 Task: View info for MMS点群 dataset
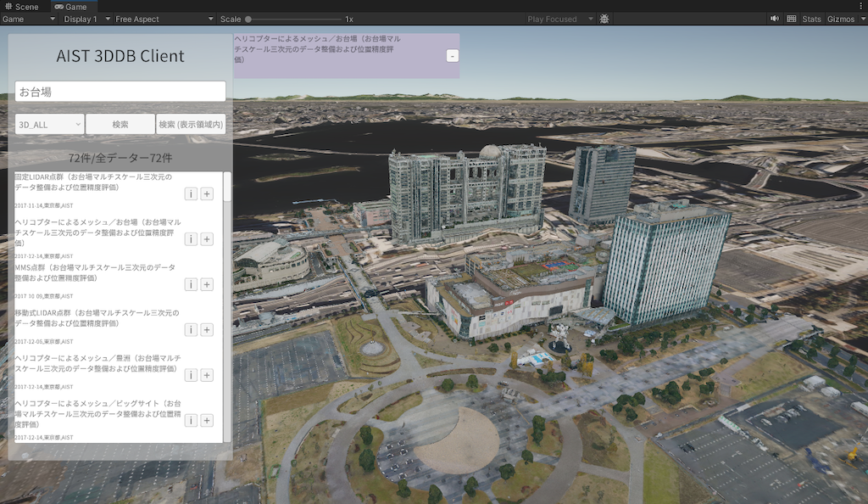click(x=191, y=285)
